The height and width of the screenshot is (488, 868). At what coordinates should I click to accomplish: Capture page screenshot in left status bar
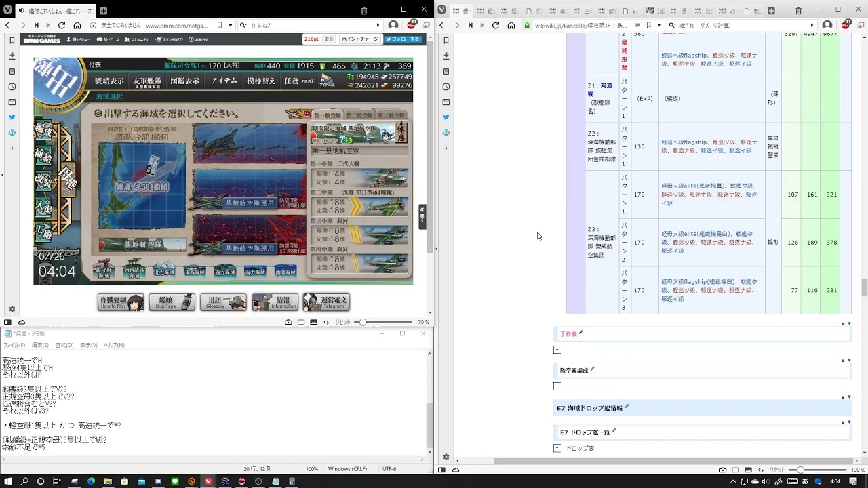(288, 322)
